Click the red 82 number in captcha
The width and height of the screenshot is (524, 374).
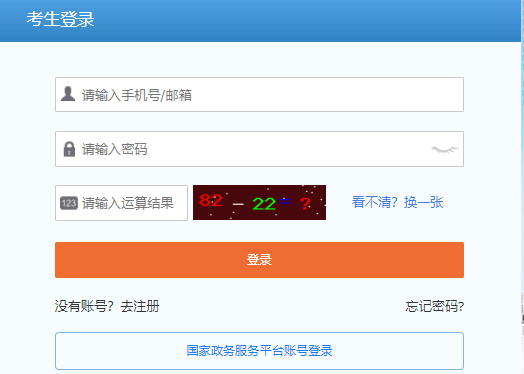coord(211,200)
